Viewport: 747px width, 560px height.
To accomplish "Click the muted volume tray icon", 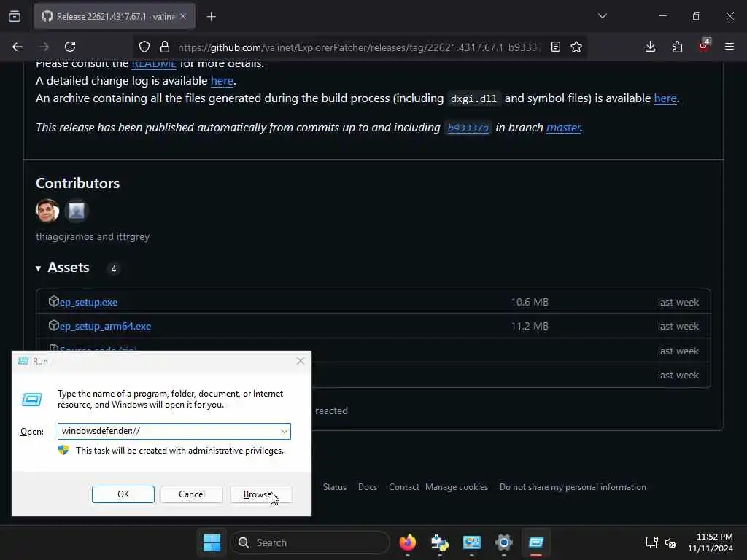I will pos(670,542).
